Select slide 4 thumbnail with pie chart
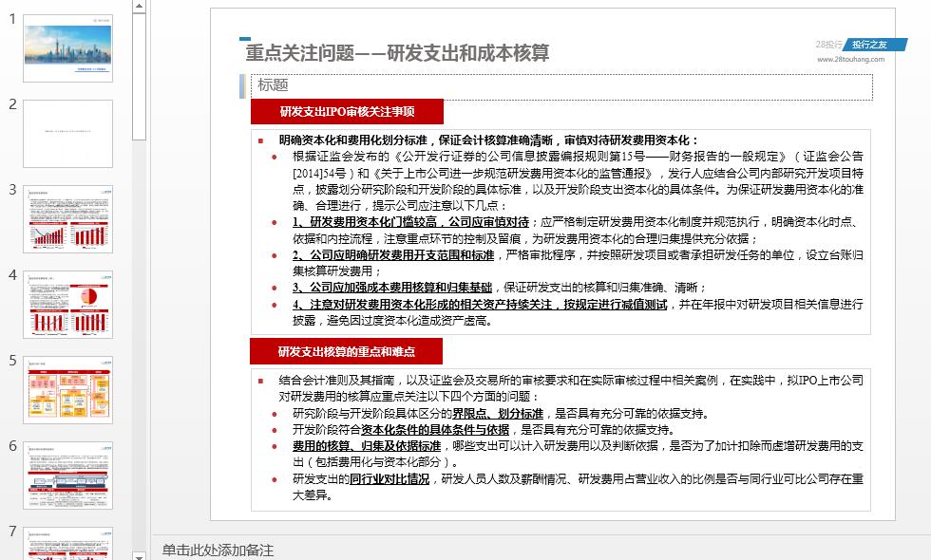The width and height of the screenshot is (931, 560). click(67, 305)
